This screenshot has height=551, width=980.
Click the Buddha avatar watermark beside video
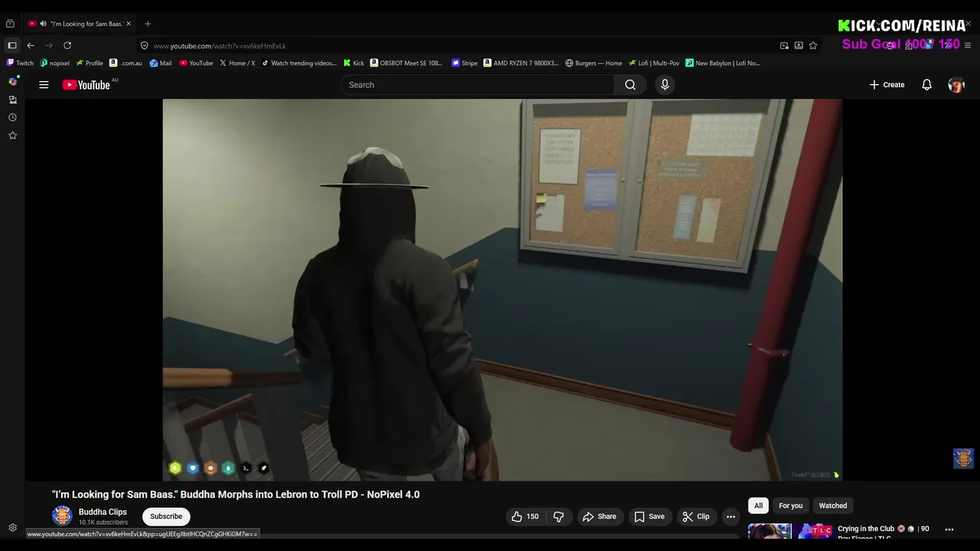pyautogui.click(x=963, y=458)
